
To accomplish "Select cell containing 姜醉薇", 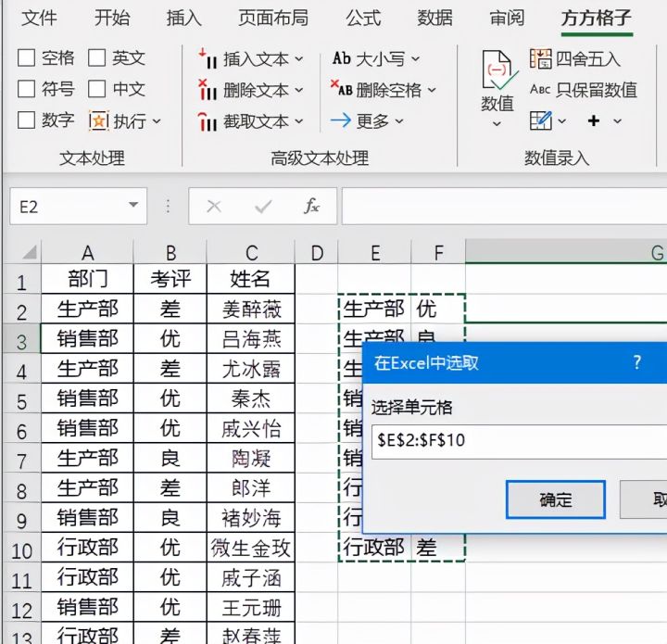I will (x=251, y=309).
